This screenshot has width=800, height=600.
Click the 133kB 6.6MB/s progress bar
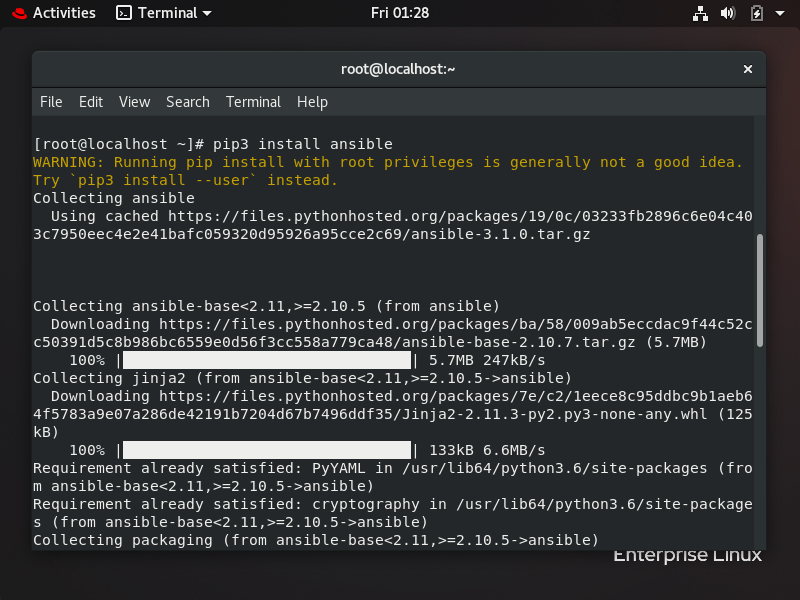267,450
